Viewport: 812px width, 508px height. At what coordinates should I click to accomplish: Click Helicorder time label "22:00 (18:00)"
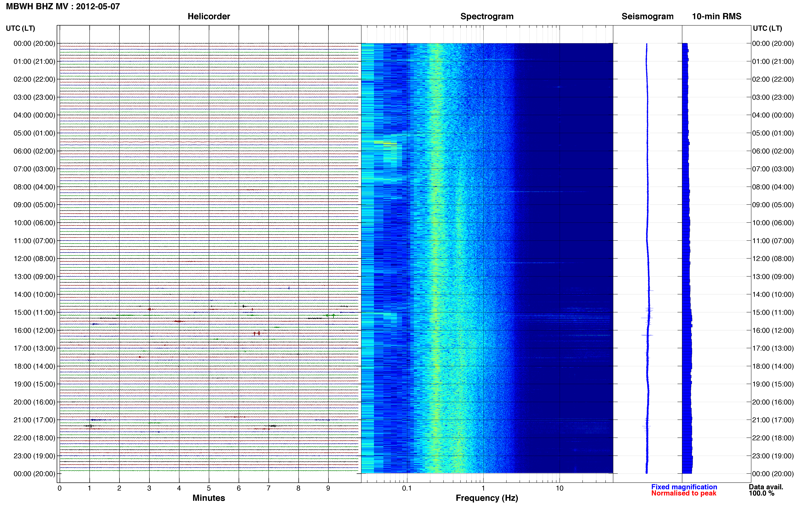pyautogui.click(x=34, y=438)
